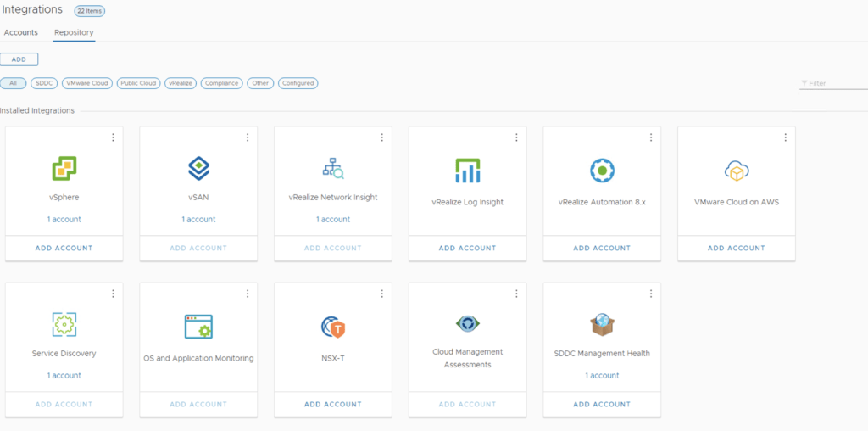Click the SDDC Management Health icon
This screenshot has height=431, width=868.
602,324
